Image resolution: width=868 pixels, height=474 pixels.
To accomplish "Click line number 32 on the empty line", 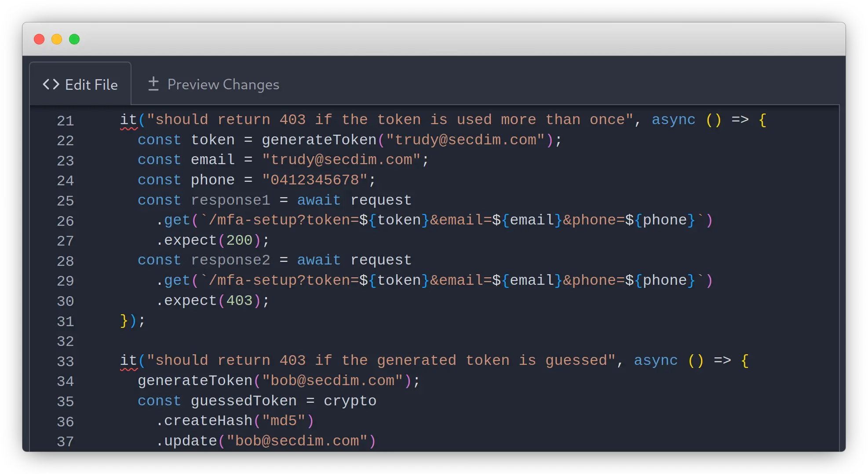I will 65,341.
